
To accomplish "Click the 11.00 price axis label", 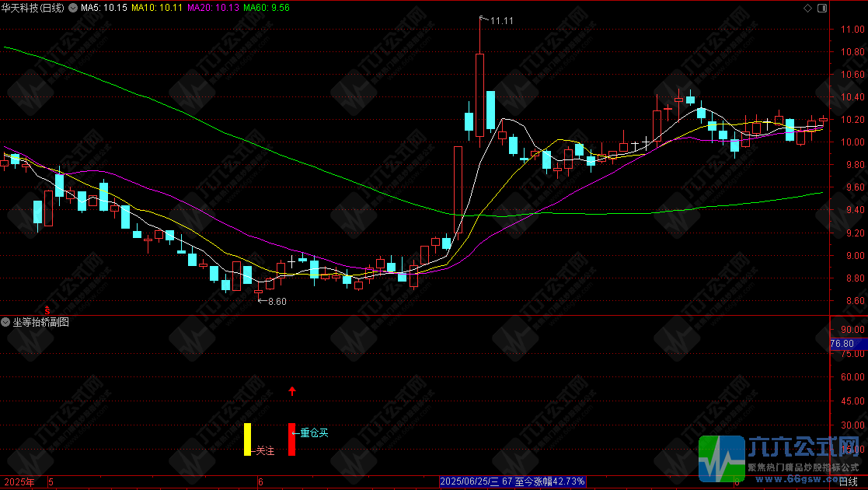I will [852, 30].
